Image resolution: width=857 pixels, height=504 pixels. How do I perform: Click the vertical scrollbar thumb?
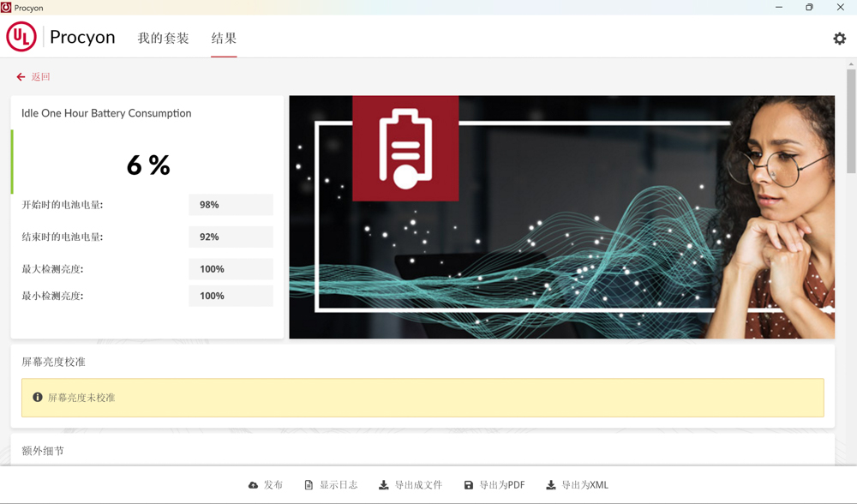(851, 122)
